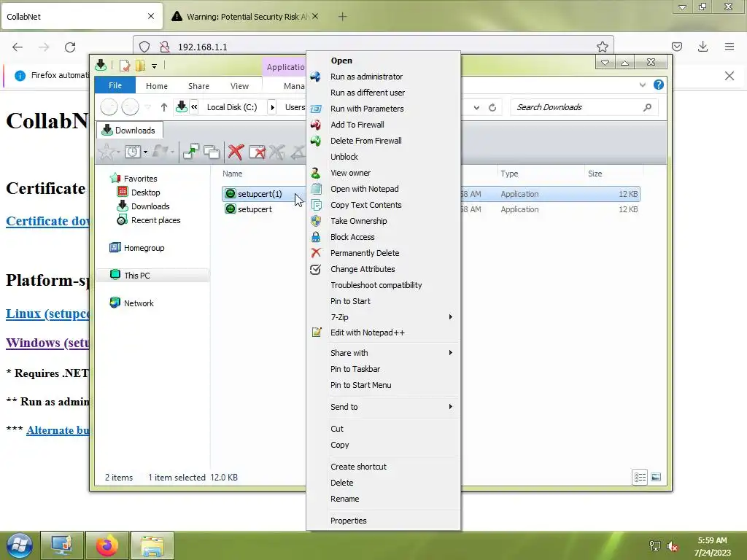Screen dimensions: 747x560
Task: Expand the Local Disk (C:) breadcrumb arrow
Action: 272,108
